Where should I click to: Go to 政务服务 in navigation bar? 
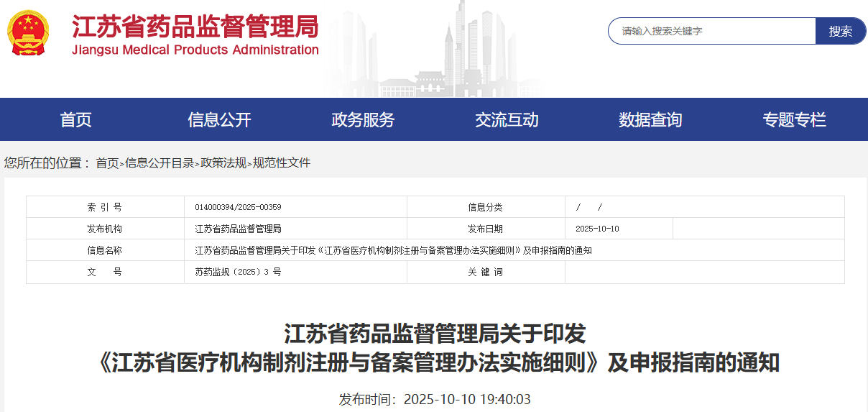363,120
